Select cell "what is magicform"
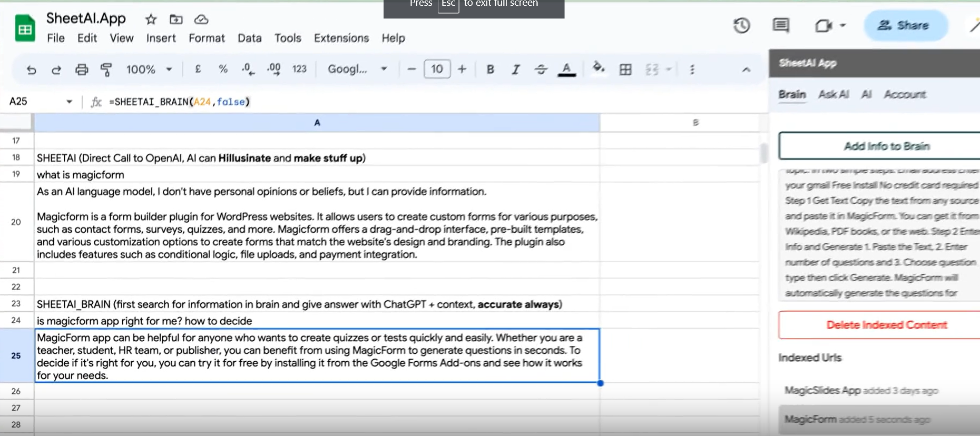Image resolution: width=980 pixels, height=436 pixels. [x=317, y=175]
